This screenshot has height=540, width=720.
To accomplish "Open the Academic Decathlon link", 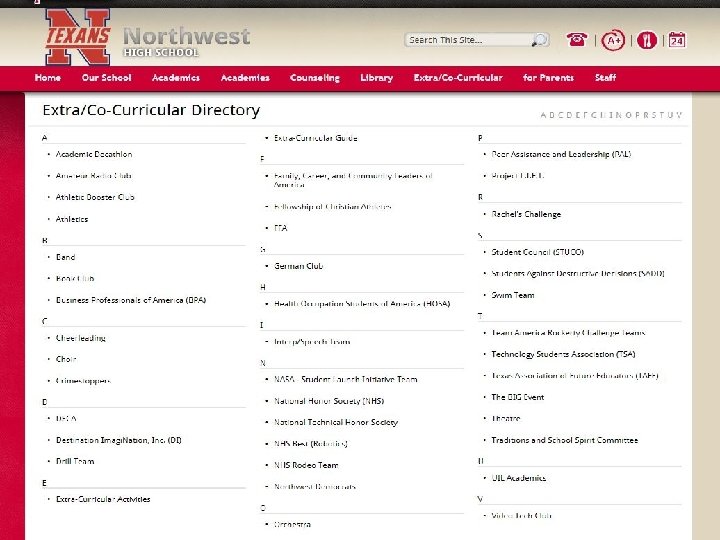I will 94,154.
